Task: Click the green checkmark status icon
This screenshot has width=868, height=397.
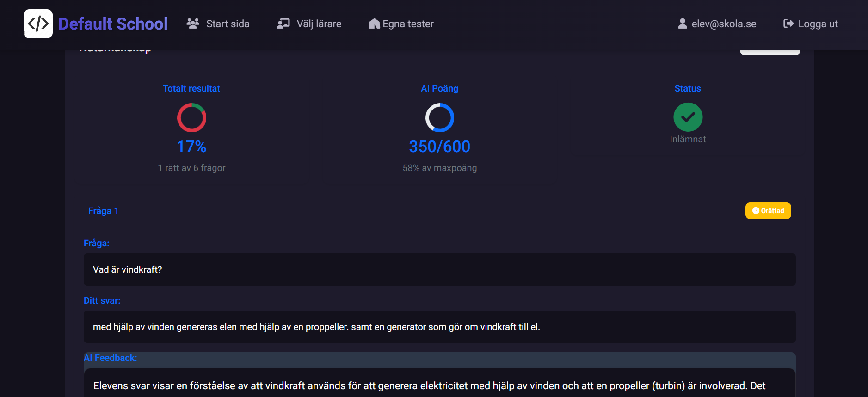Action: 688,117
